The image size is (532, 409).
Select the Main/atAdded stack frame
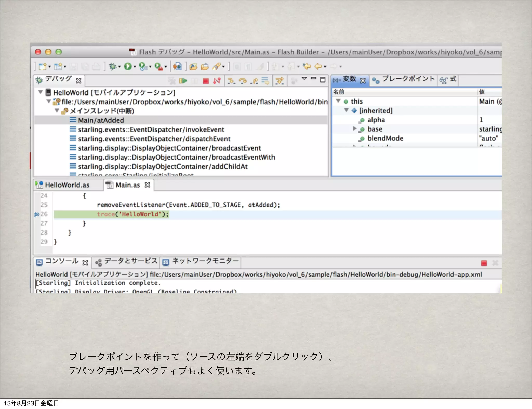181,120
